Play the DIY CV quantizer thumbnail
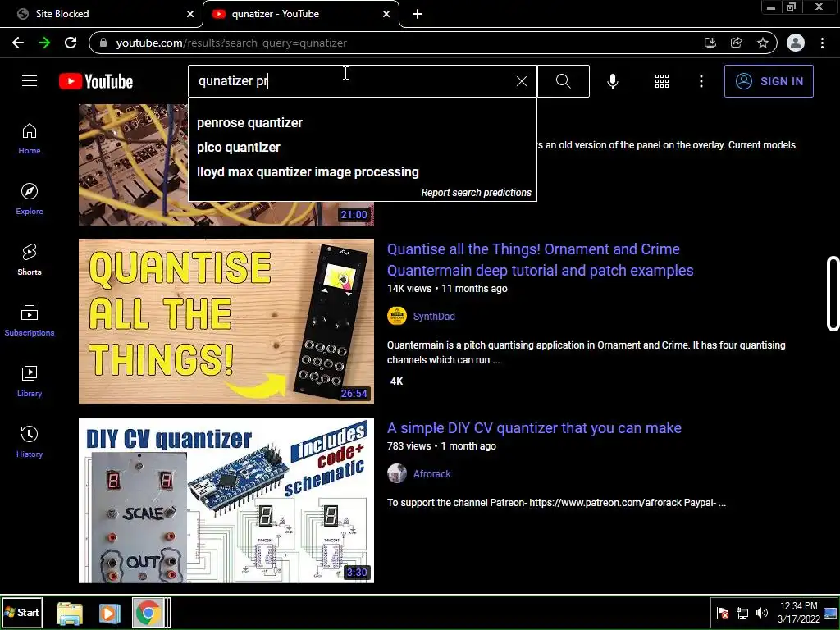840x630 pixels. click(226, 500)
